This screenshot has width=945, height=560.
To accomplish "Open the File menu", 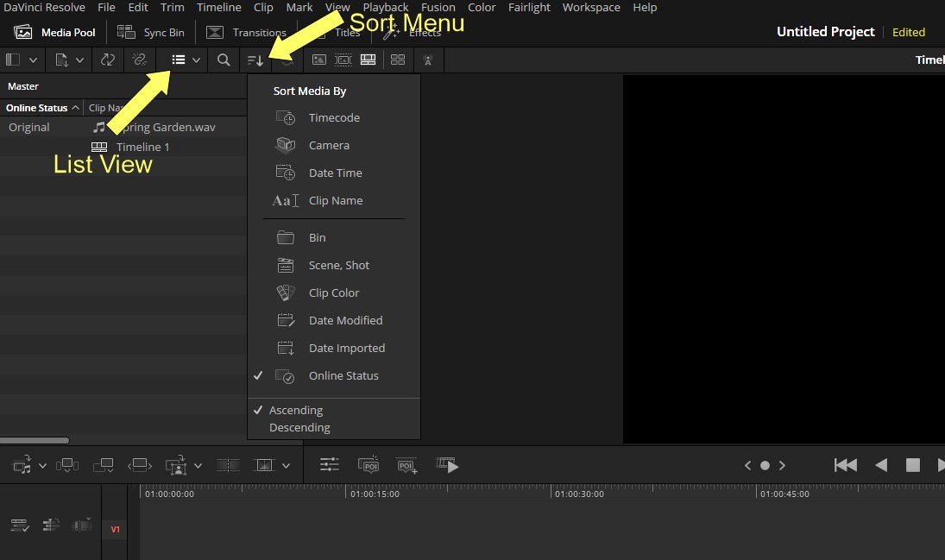I will 106,7.
